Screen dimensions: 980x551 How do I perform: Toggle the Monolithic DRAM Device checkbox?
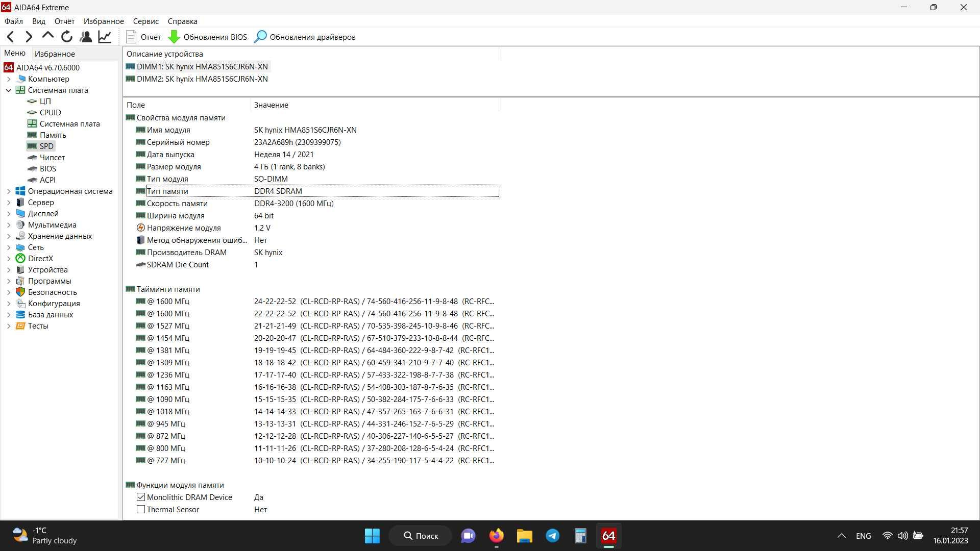click(x=141, y=497)
